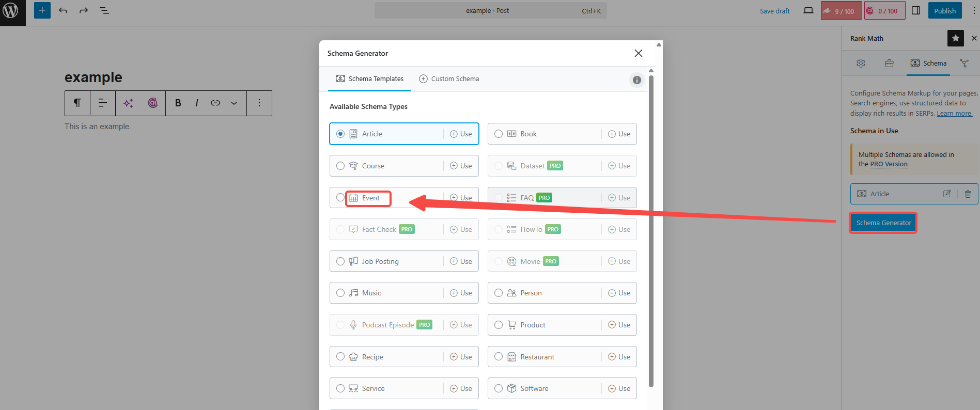Select the Software schema radio button
The image size is (980, 410).
point(499,388)
